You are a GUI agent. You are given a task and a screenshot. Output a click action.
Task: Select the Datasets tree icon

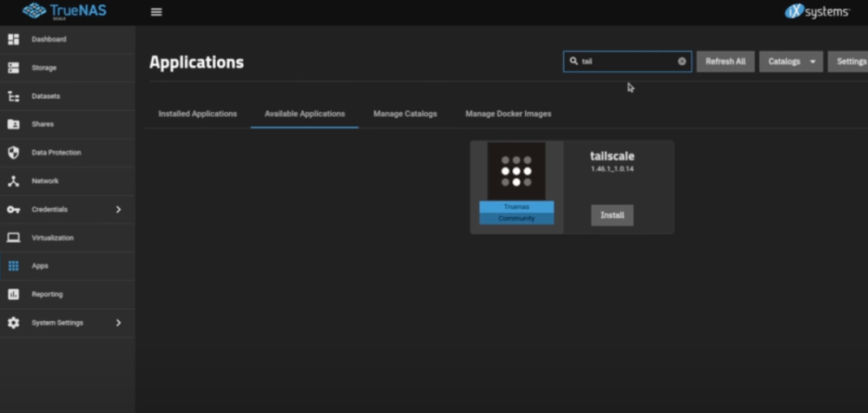tap(13, 96)
